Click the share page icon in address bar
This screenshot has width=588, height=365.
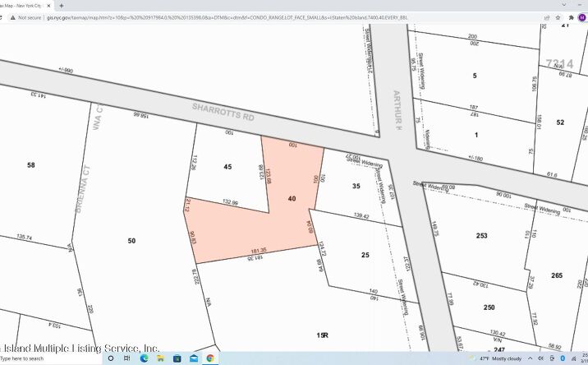[547, 17]
